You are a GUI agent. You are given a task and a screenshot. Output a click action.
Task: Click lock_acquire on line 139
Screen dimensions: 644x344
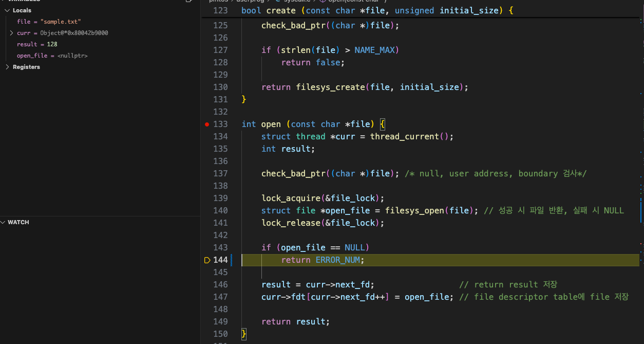291,198
